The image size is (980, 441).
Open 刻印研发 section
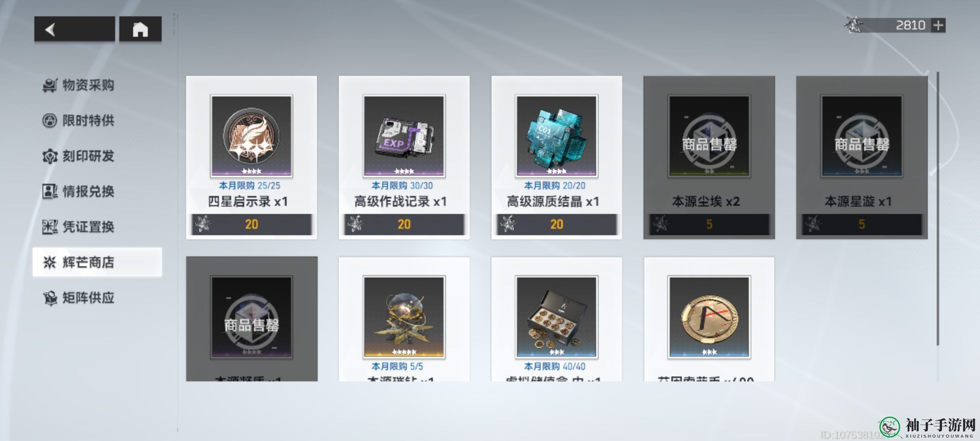[78, 156]
